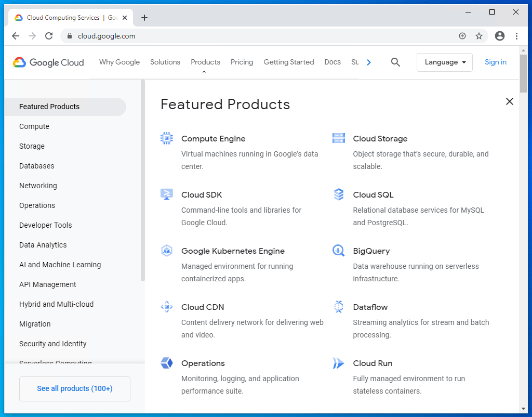Open Docs in navigation bar
Image resolution: width=532 pixels, height=417 pixels.
point(332,62)
